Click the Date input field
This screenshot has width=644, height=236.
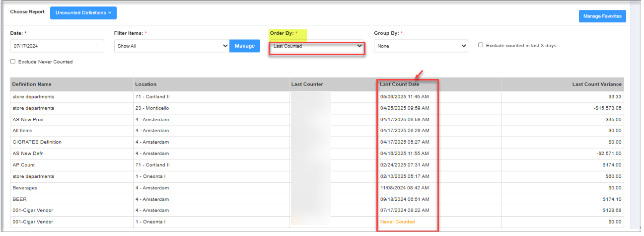point(57,46)
